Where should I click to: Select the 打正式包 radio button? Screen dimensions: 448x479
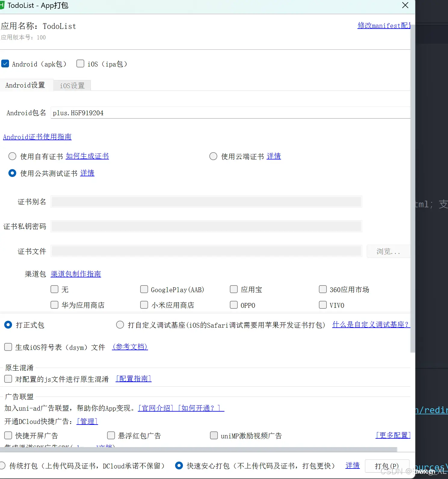tap(8, 325)
